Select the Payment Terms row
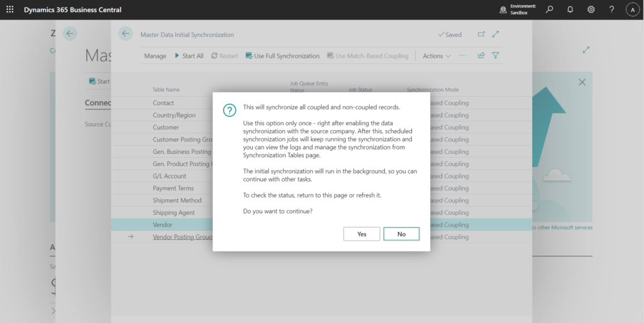644x323 pixels. tap(321, 189)
